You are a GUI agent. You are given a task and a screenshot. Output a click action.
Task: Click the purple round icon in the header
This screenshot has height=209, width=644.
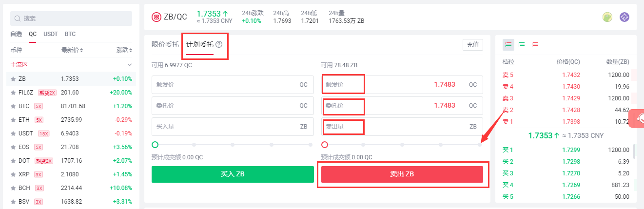click(624, 17)
